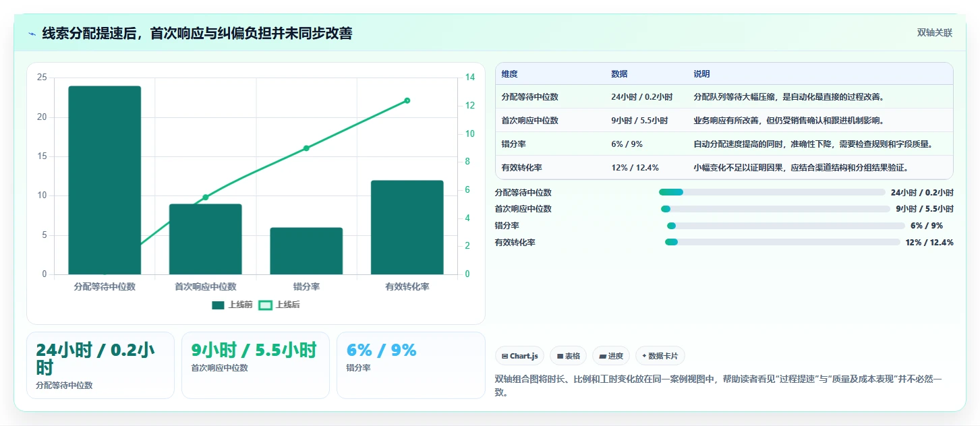Click the line point above 错分率

(306, 148)
